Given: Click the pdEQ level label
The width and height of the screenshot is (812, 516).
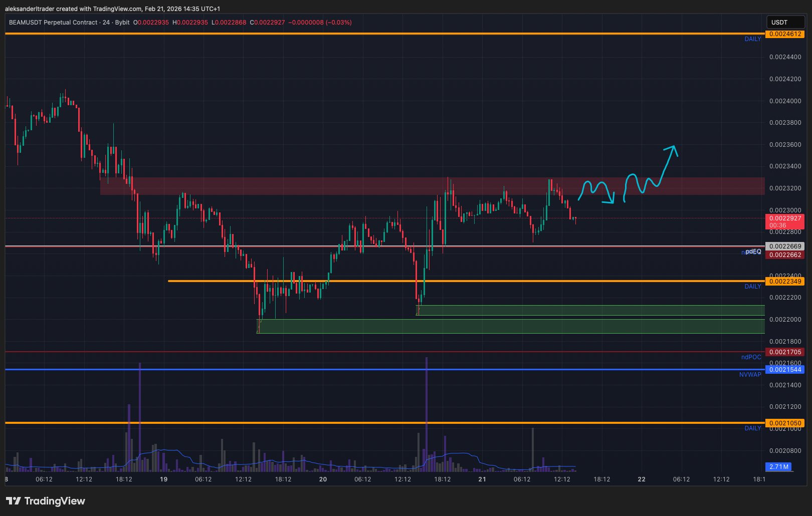Looking at the screenshot, I should tap(753, 251).
